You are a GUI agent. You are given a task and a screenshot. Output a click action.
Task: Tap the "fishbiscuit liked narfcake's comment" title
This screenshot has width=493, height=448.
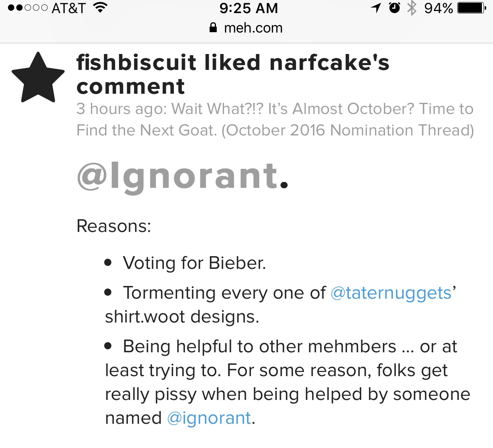(x=233, y=75)
